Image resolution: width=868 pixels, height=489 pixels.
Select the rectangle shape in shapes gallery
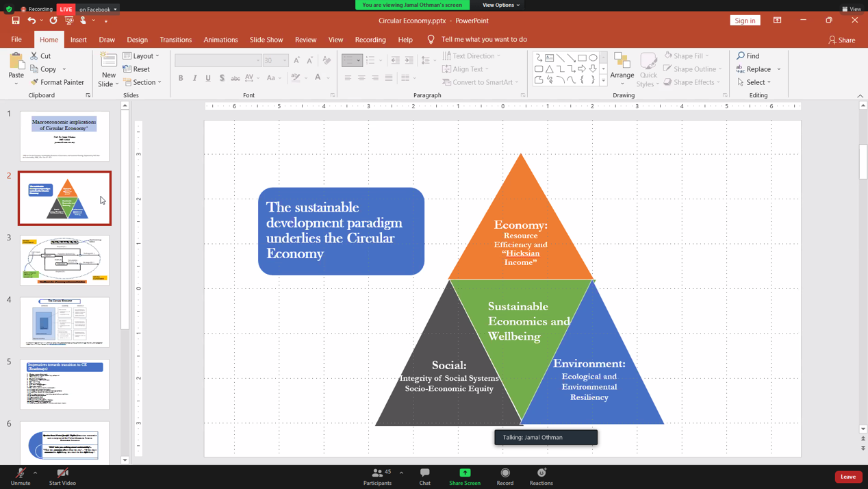582,58
